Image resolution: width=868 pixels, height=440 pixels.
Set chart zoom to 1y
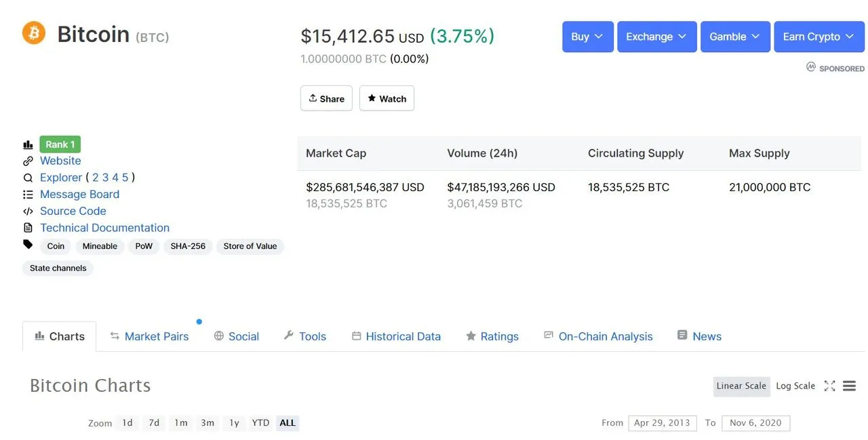(234, 423)
